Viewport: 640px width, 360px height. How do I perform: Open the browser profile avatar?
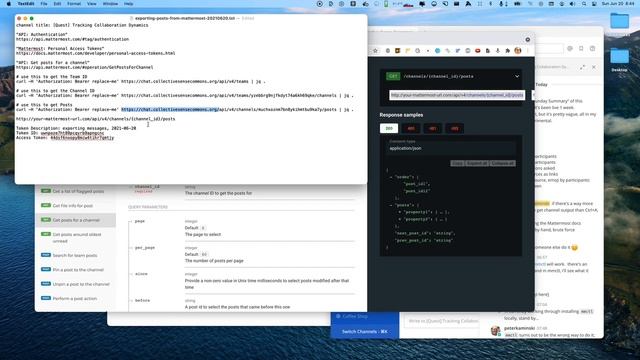point(518,51)
